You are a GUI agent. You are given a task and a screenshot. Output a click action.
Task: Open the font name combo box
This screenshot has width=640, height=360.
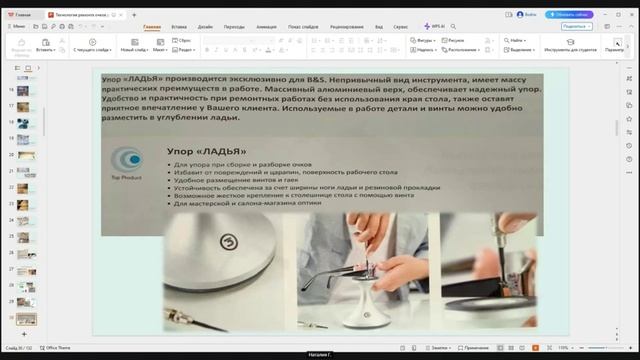tap(227, 40)
